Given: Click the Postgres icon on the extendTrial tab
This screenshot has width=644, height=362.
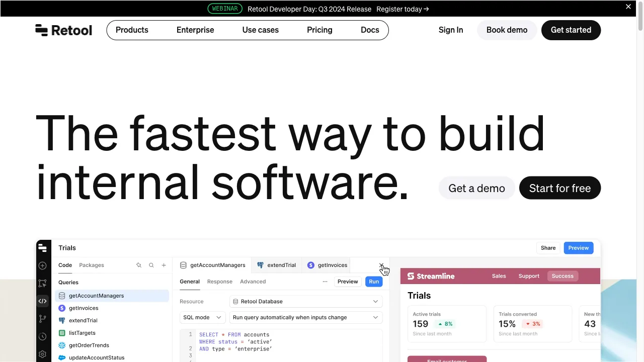Looking at the screenshot, I should coord(260,265).
